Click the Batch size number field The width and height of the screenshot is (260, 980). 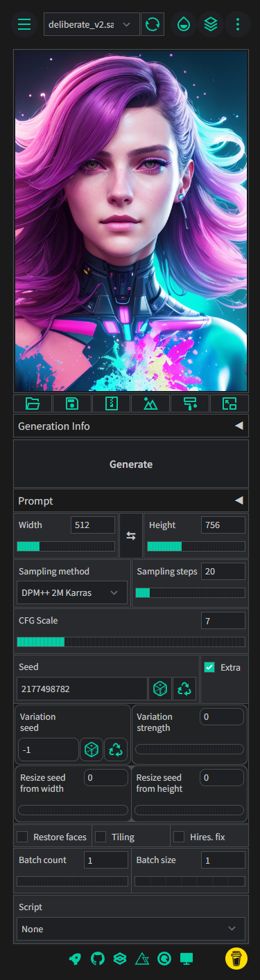pos(223,860)
